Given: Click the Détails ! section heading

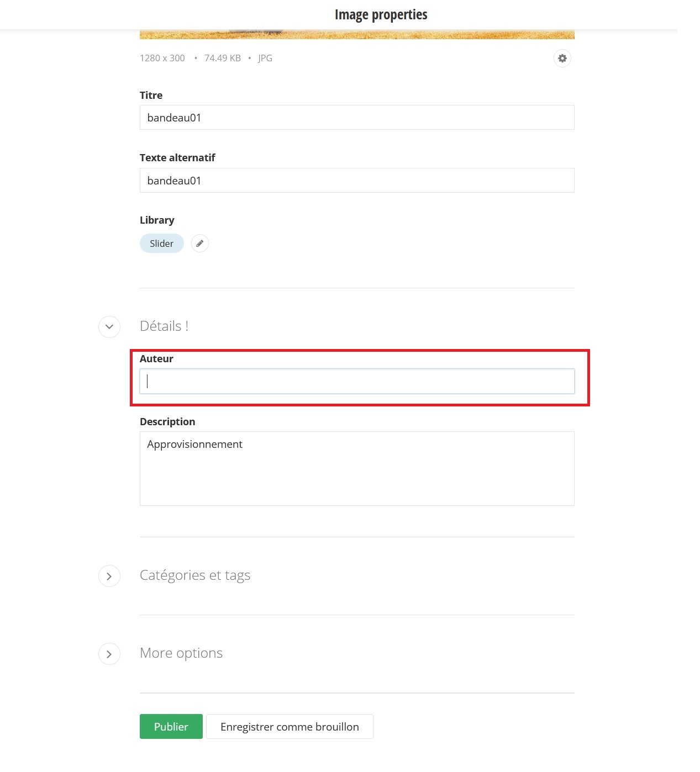Looking at the screenshot, I should [164, 326].
